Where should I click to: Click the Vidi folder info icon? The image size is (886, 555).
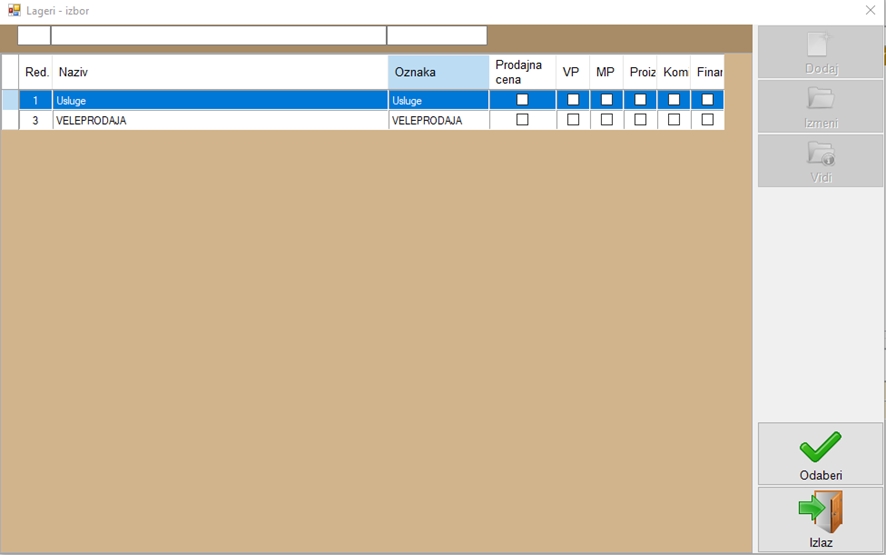pos(820,153)
